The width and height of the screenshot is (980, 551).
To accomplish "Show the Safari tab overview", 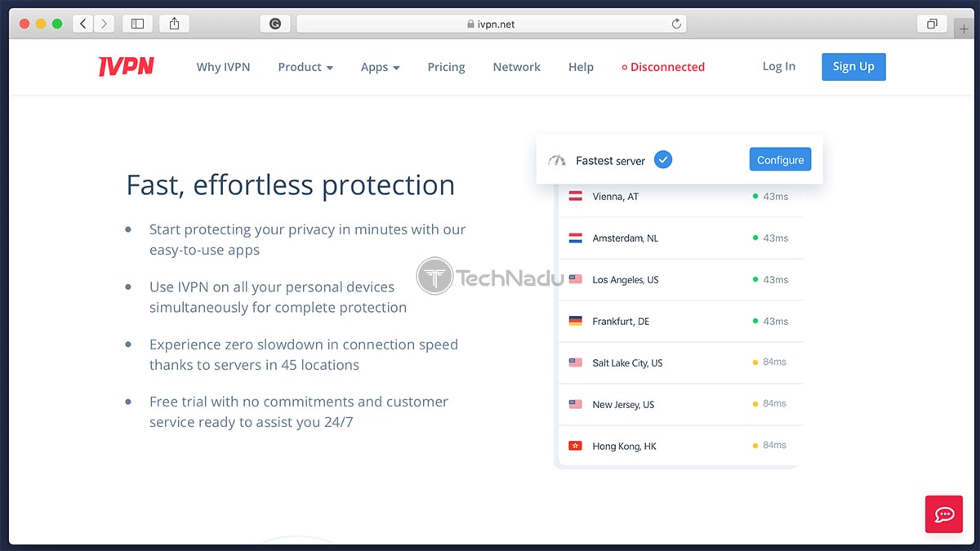I will pos(932,24).
